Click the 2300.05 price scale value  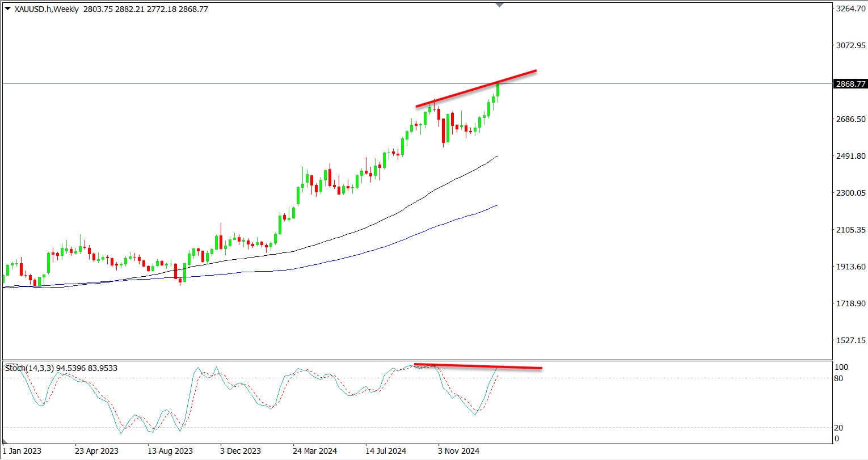(851, 193)
